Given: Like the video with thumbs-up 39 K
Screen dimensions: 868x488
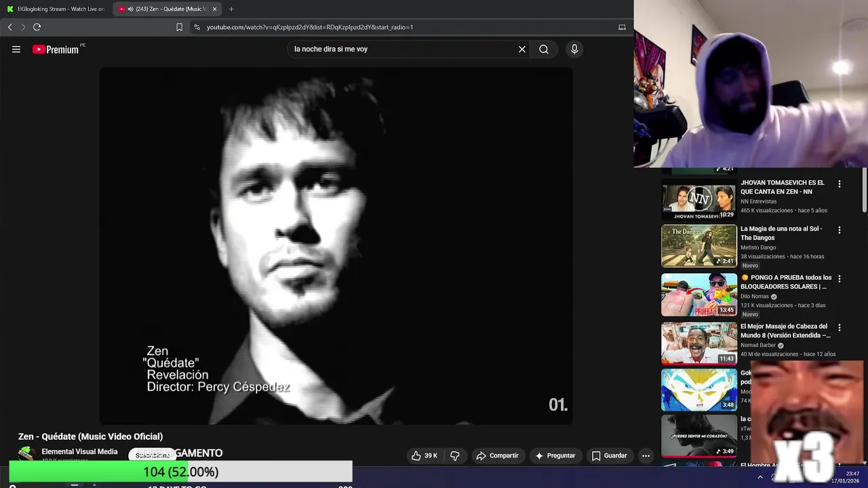Looking at the screenshot, I should pyautogui.click(x=425, y=455).
